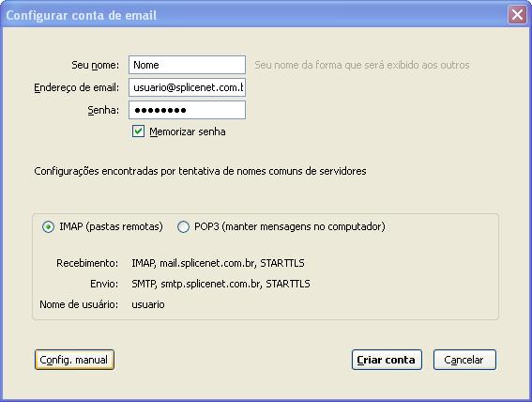Click the Memorizar senha label text
This screenshot has width=532, height=402.
click(x=188, y=131)
